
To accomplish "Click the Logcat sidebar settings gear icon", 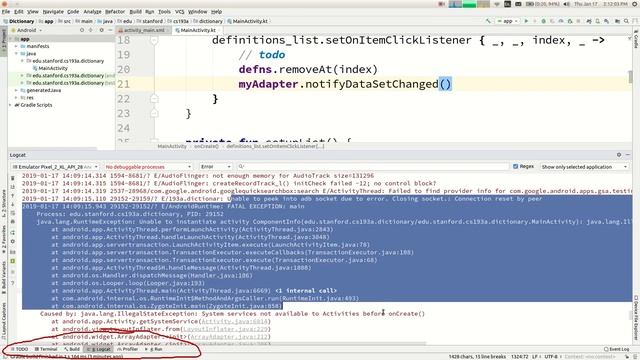I will point(13,242).
